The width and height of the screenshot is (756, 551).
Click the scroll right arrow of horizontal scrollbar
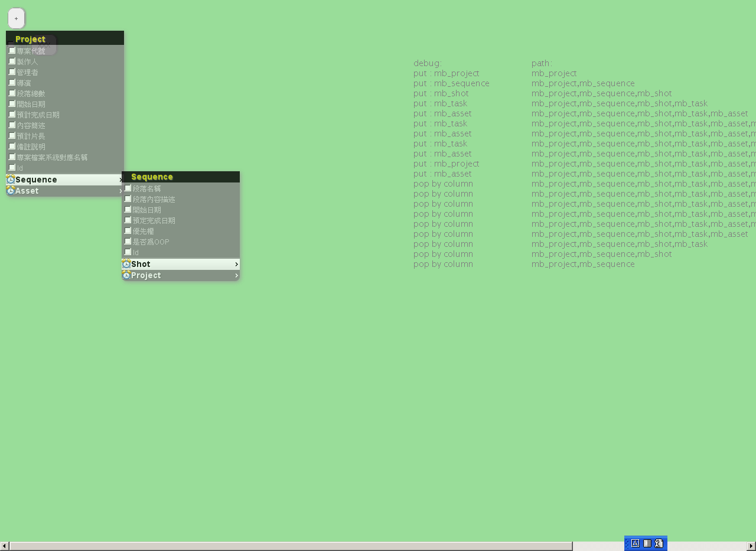click(x=751, y=546)
